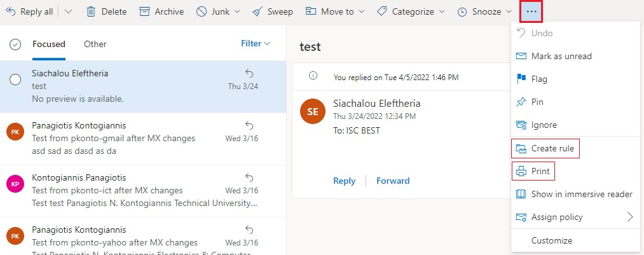Open the three-dot more actions button
Image resolution: width=644 pixels, height=255 pixels.
tap(531, 11)
